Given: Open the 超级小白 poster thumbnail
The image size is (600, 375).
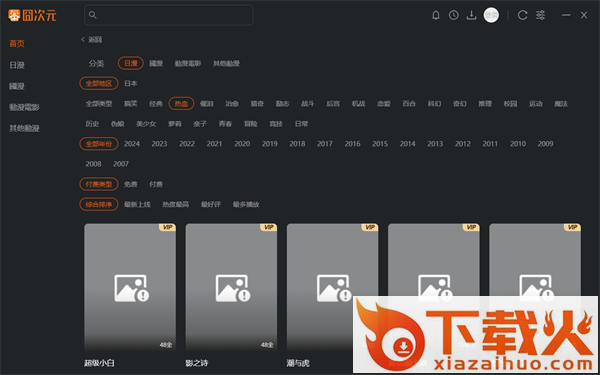Looking at the screenshot, I should coord(130,288).
